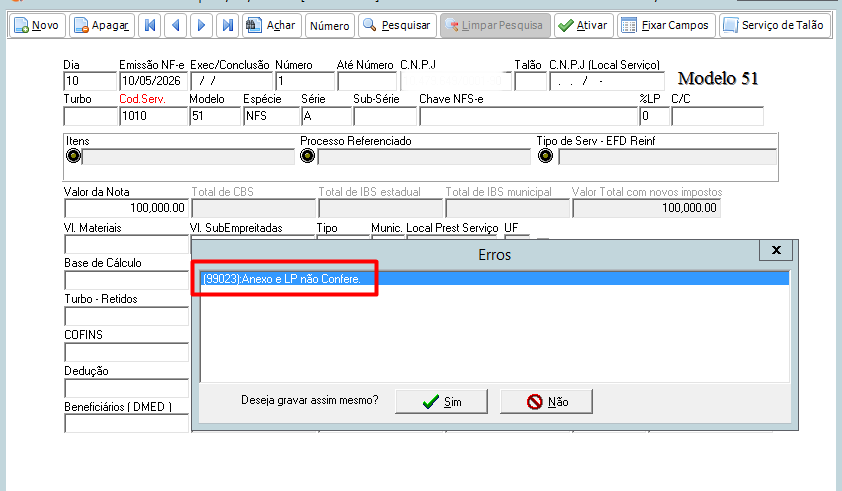Click the Cod.Serv. field with 1010

click(x=154, y=116)
